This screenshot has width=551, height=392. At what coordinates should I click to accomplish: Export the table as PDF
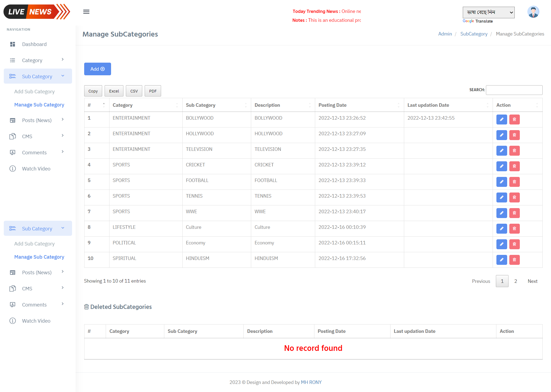(152, 91)
